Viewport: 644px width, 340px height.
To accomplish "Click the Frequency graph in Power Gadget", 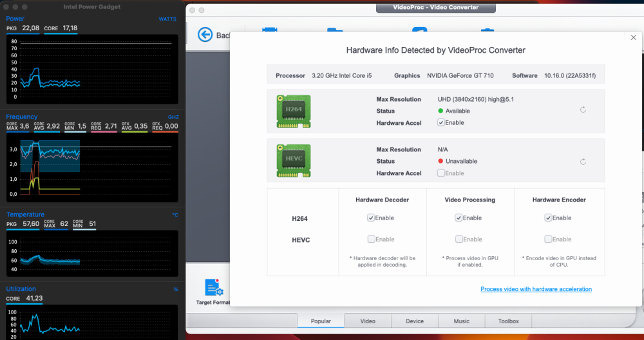I will click(92, 168).
